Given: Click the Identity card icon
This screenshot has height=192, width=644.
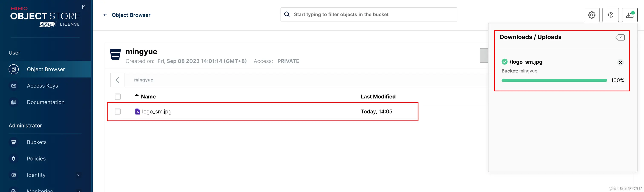Looking at the screenshot, I should 13,175.
